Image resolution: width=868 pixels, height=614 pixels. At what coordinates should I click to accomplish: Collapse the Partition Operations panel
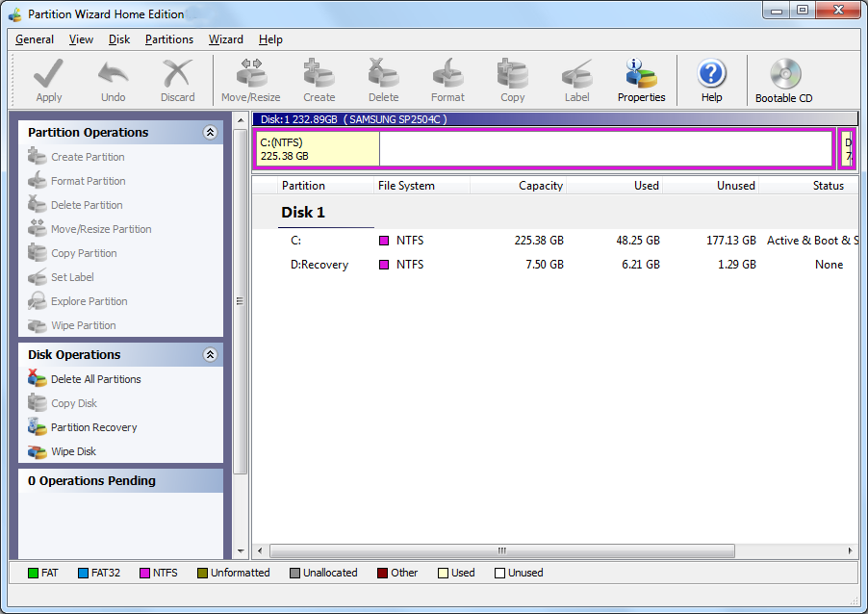click(x=210, y=132)
